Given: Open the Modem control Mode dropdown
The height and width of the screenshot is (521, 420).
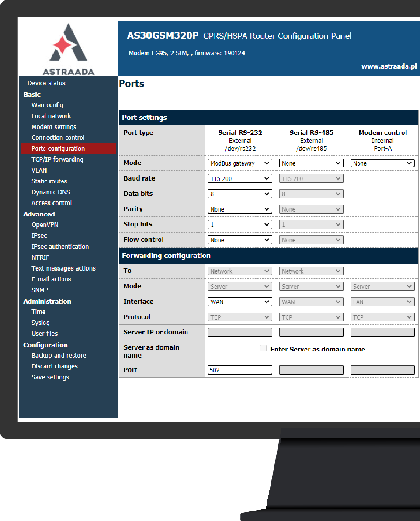Looking at the screenshot, I should [x=382, y=163].
